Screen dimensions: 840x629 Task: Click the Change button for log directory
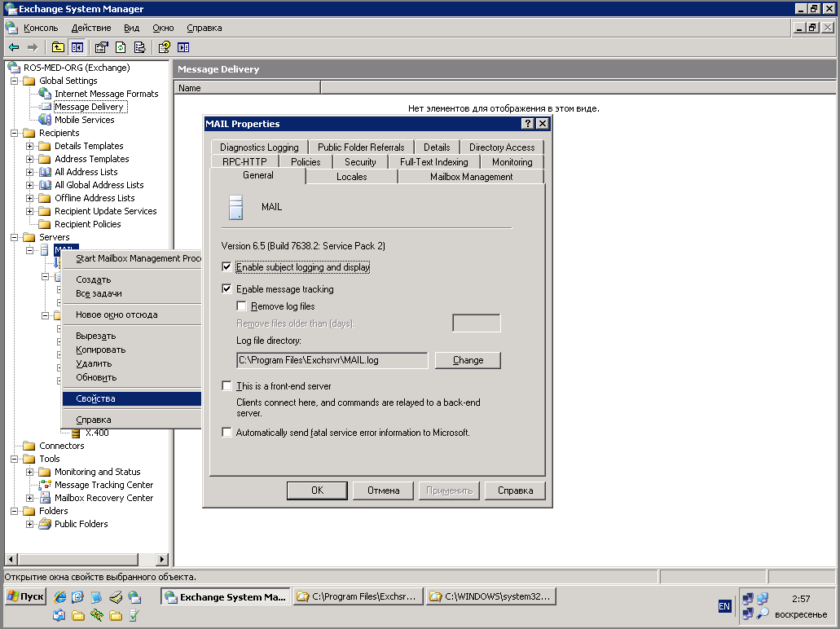[x=468, y=360]
